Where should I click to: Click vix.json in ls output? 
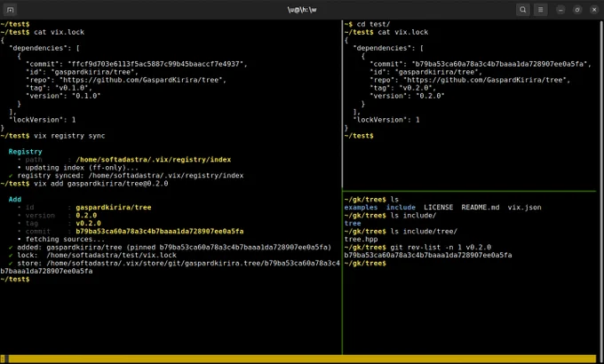tap(524, 207)
